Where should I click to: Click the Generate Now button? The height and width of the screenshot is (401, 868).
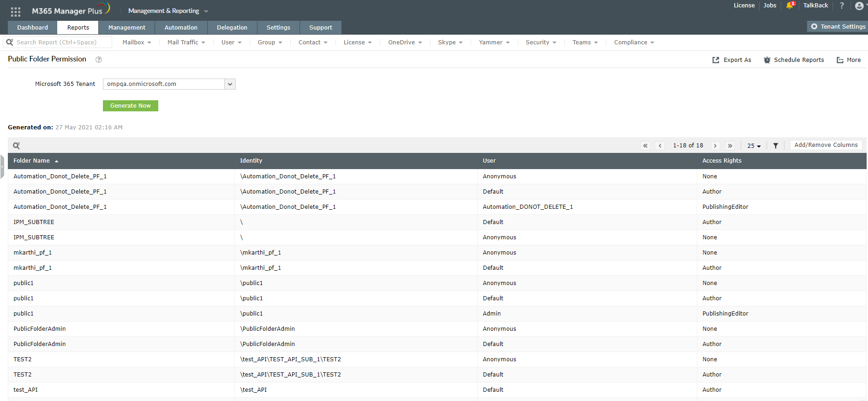click(130, 106)
